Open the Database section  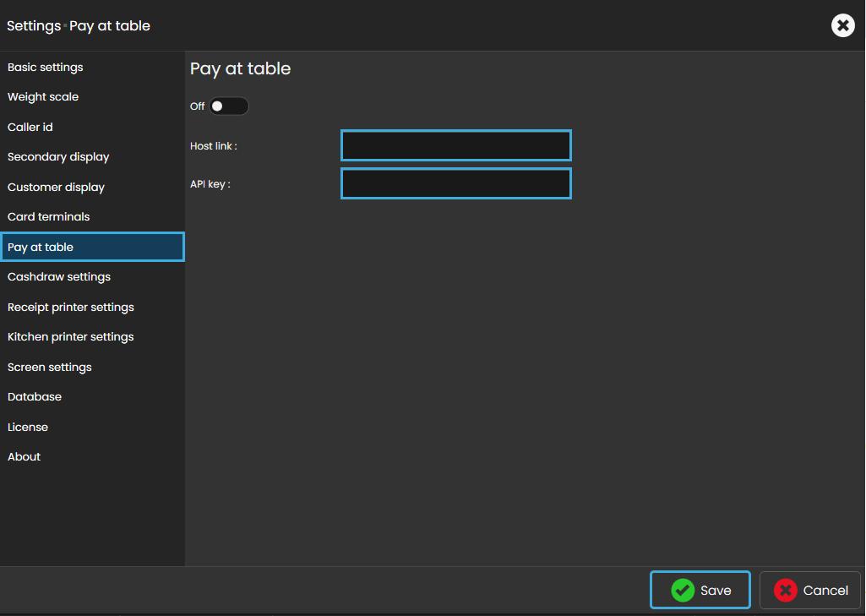coord(35,397)
